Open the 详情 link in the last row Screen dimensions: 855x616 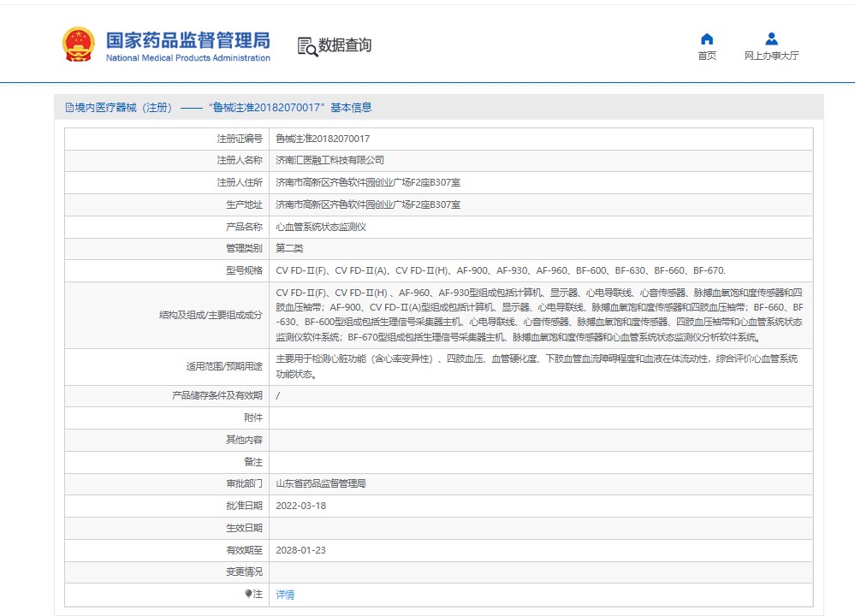285,595
